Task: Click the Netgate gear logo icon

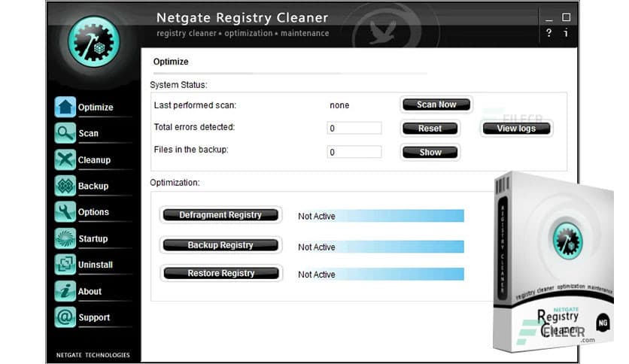Action: tap(94, 41)
